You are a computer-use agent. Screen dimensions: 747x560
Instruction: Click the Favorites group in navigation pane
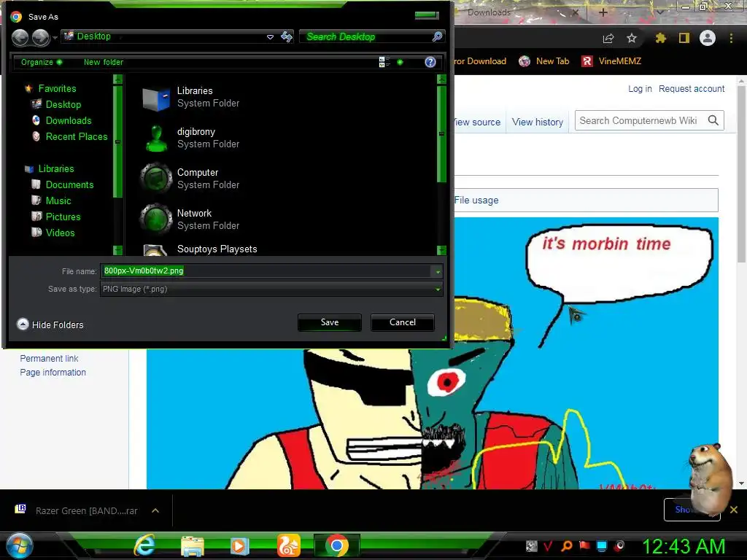coord(57,88)
